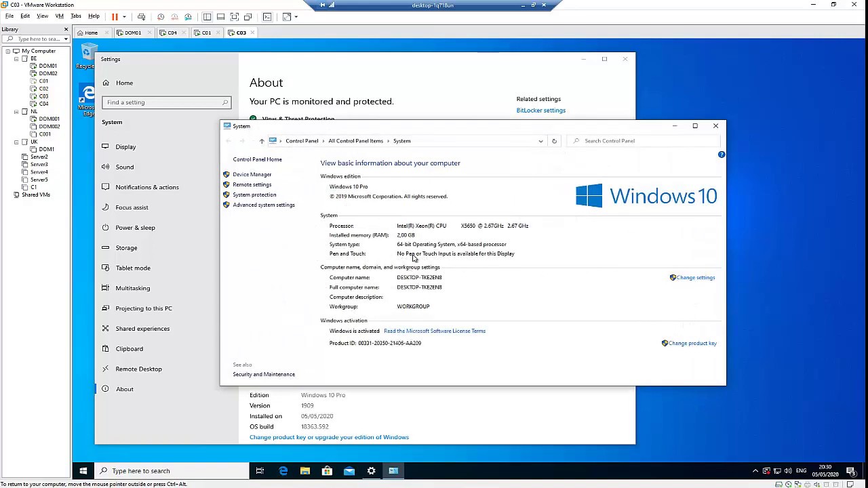Enter full screen mode icon
The image size is (868, 488).
coord(235,16)
